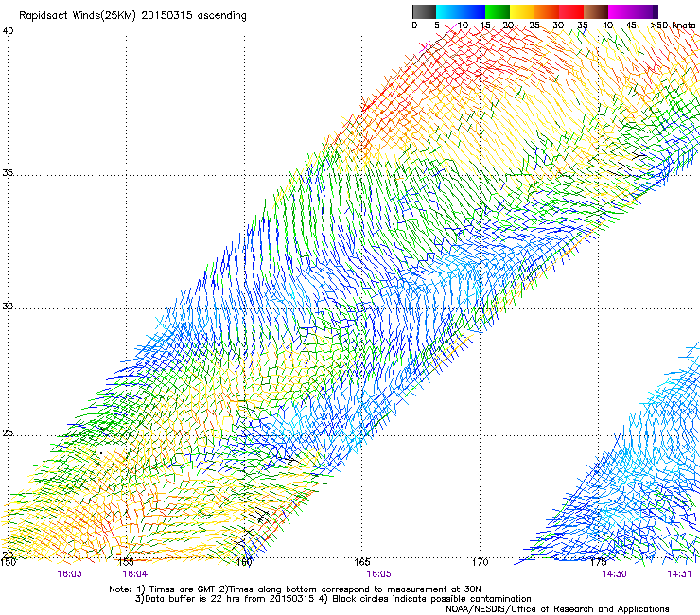This screenshot has height=615, width=700.
Task: Select the gray 0-5 knots legend swatch
Action: [424, 11]
